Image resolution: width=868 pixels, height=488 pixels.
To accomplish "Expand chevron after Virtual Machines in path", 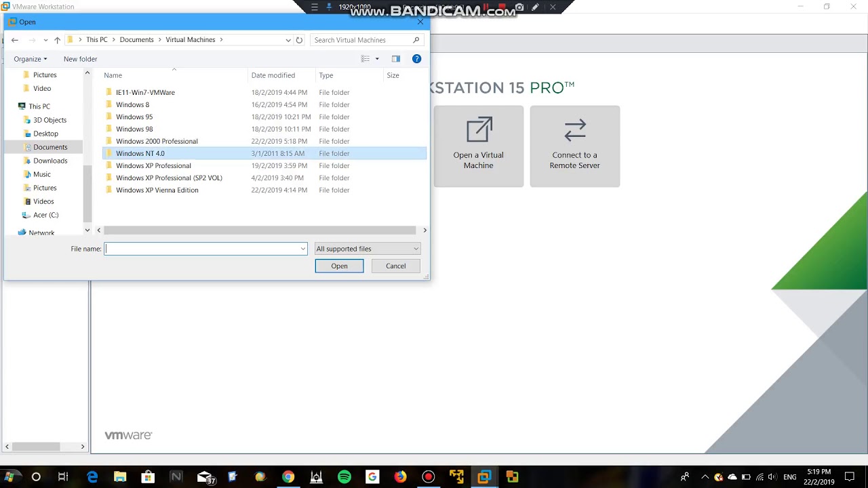I will 221,40.
